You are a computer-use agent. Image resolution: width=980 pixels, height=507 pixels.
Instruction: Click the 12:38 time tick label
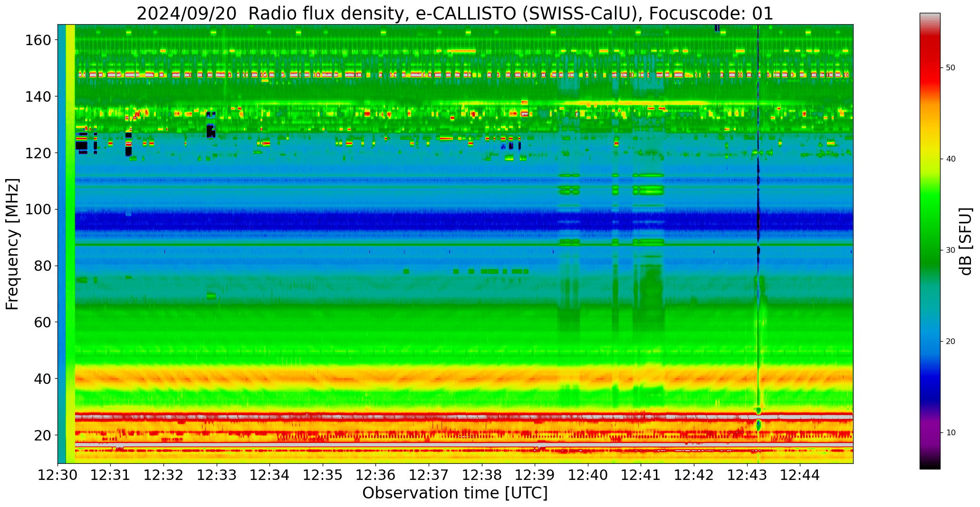click(x=482, y=475)
